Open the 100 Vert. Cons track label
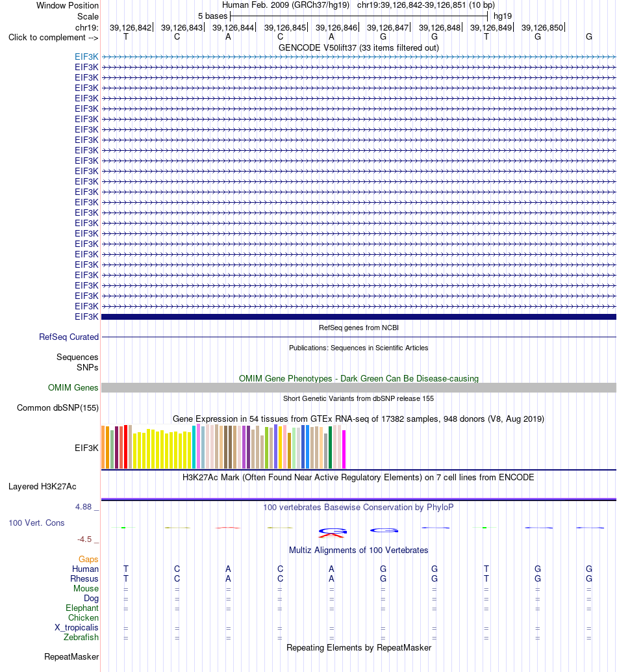The width and height of the screenshot is (617, 672). (36, 523)
